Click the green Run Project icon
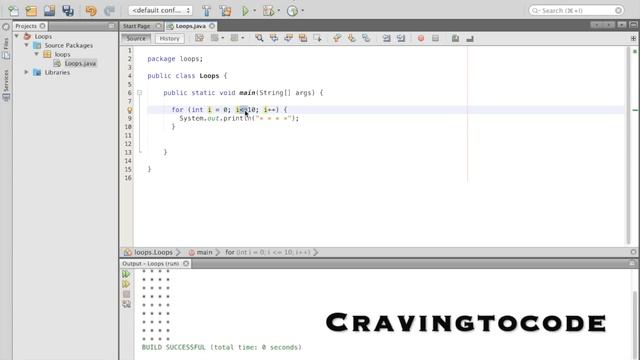 tap(245, 11)
